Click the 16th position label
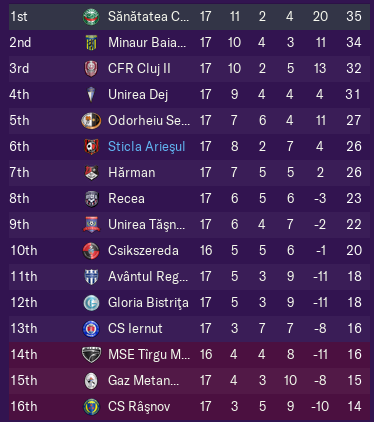This screenshot has width=374, height=422. point(24,407)
